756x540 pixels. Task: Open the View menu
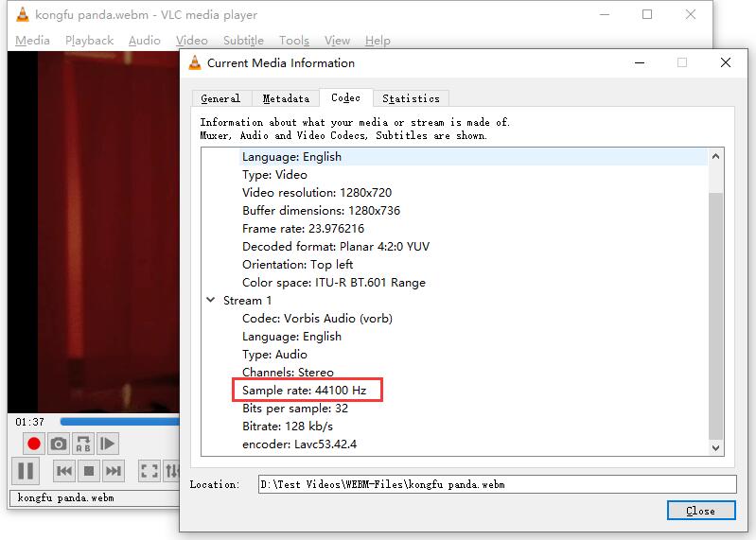pyautogui.click(x=337, y=41)
